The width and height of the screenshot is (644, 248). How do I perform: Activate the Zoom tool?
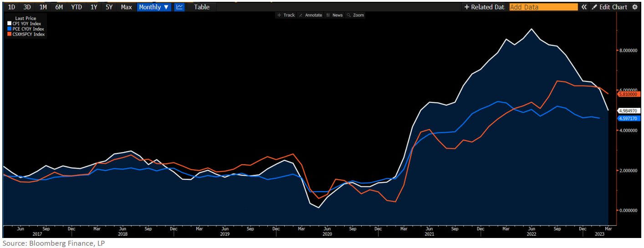pos(355,15)
